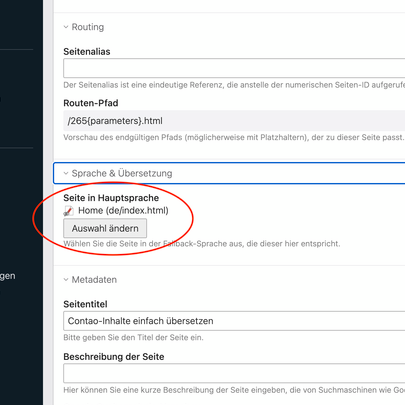Click the Seitentitel label
The height and width of the screenshot is (405, 405).
85,304
